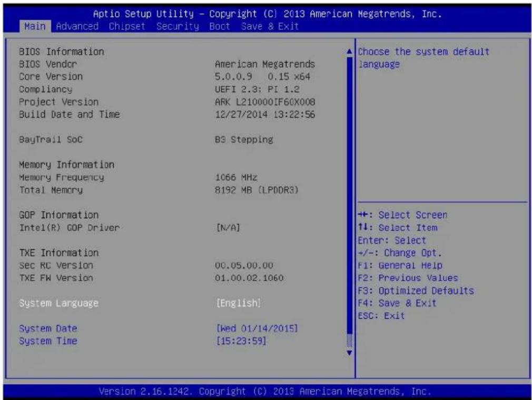Click the TXE FW Version label
Image resolution: width=532 pixels, height=400 pixels.
[x=56, y=278]
